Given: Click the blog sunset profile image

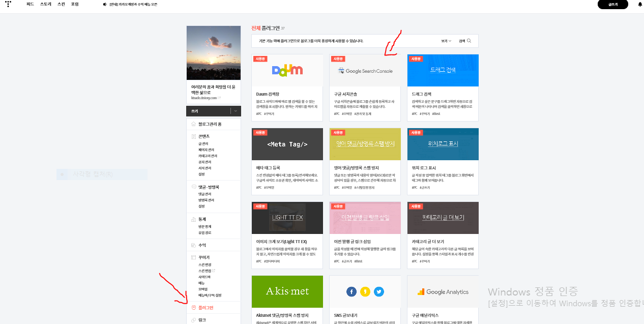Looking at the screenshot, I should pyautogui.click(x=214, y=53).
